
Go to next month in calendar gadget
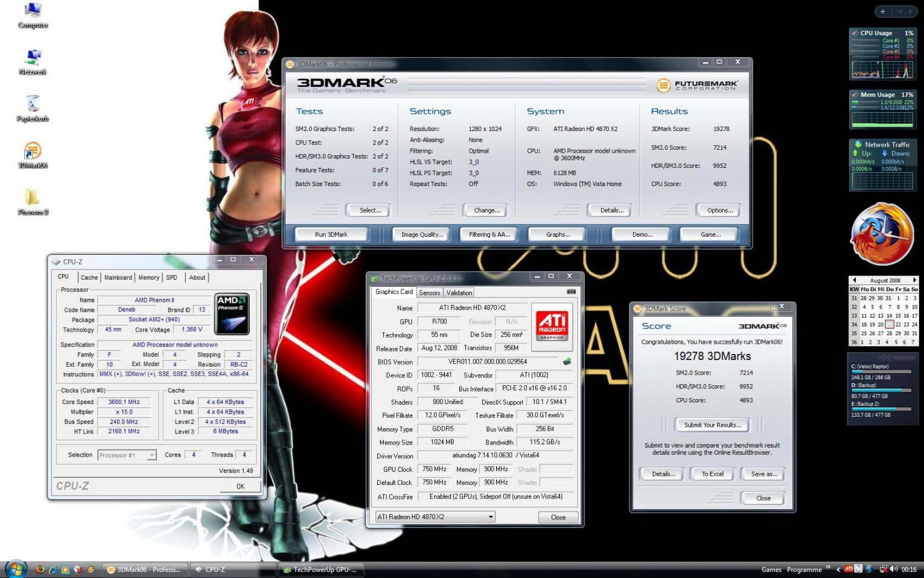[915, 280]
